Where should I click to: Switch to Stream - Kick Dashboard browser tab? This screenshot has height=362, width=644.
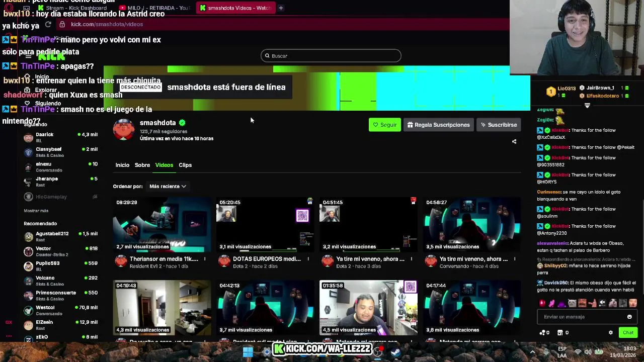(x=73, y=8)
